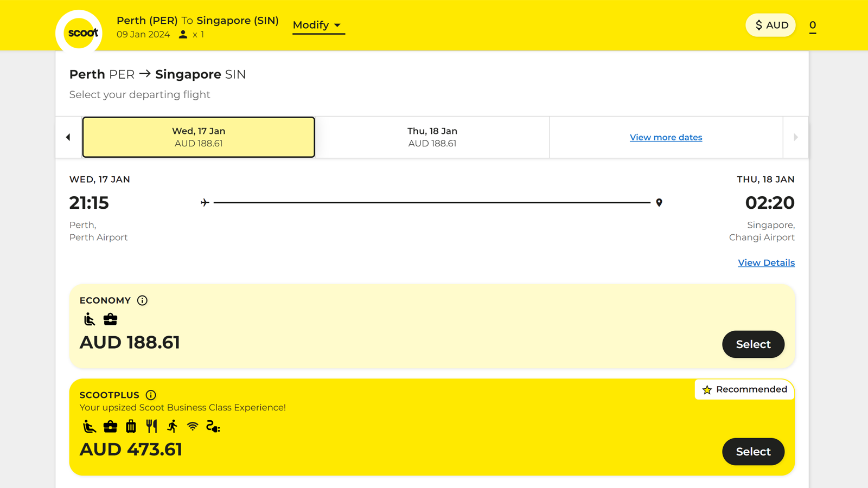Viewport: 868px width, 488px height.
Task: Click the Scoot logo
Action: (x=79, y=33)
